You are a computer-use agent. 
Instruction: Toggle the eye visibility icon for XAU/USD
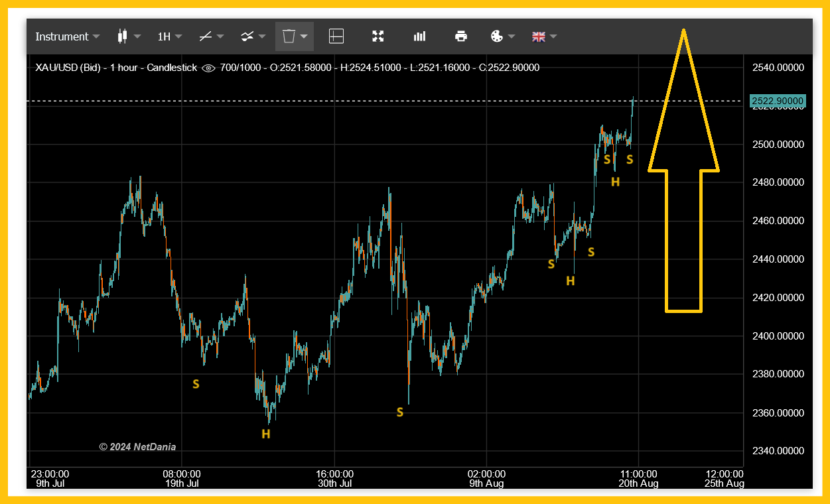(208, 68)
